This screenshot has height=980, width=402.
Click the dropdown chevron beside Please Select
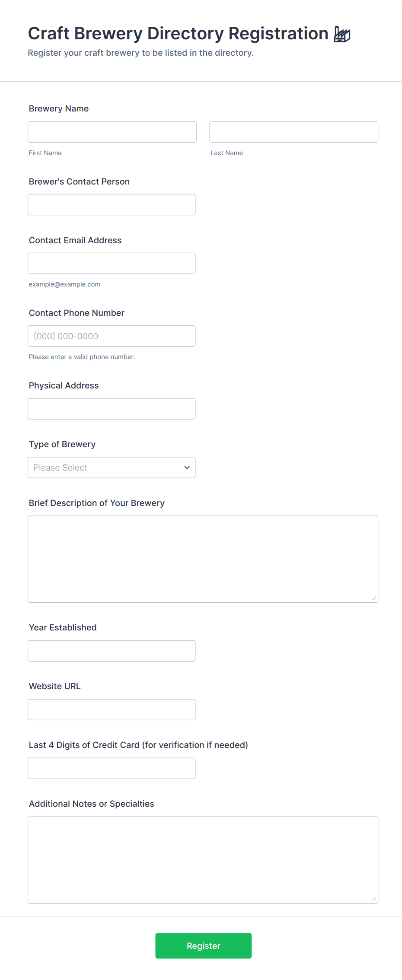[187, 468]
